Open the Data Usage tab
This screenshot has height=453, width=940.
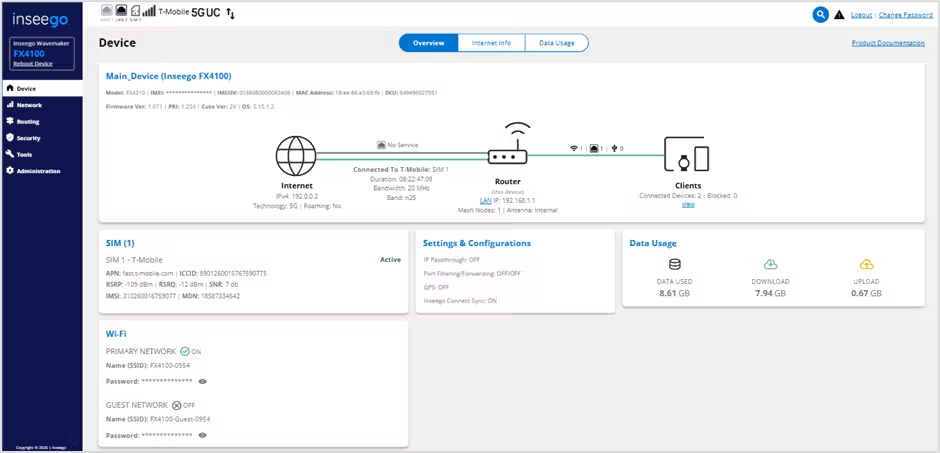coord(555,43)
